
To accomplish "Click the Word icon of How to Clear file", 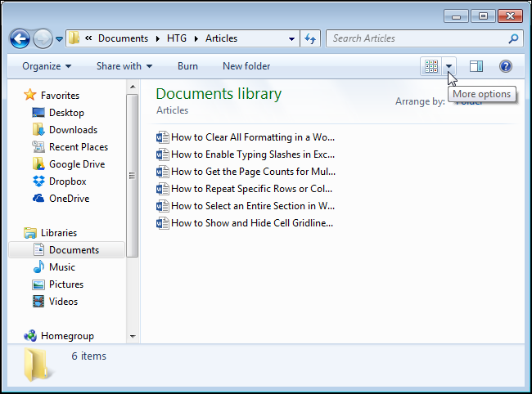I will (x=162, y=137).
